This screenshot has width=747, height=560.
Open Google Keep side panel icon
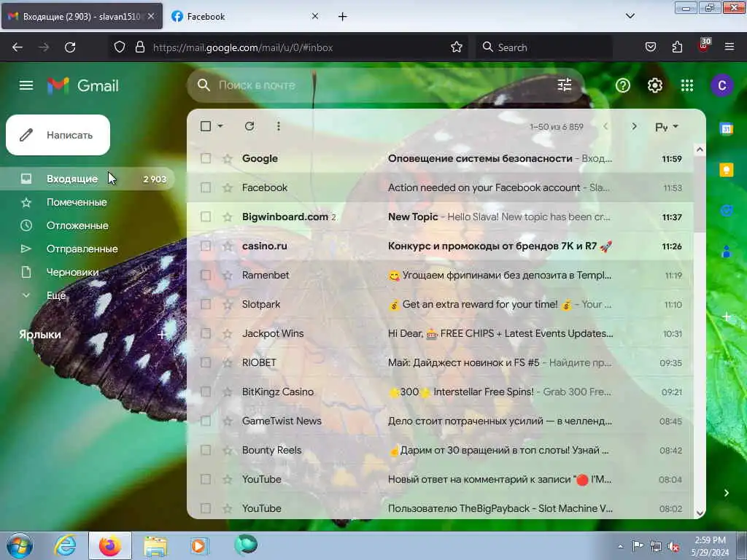point(727,170)
